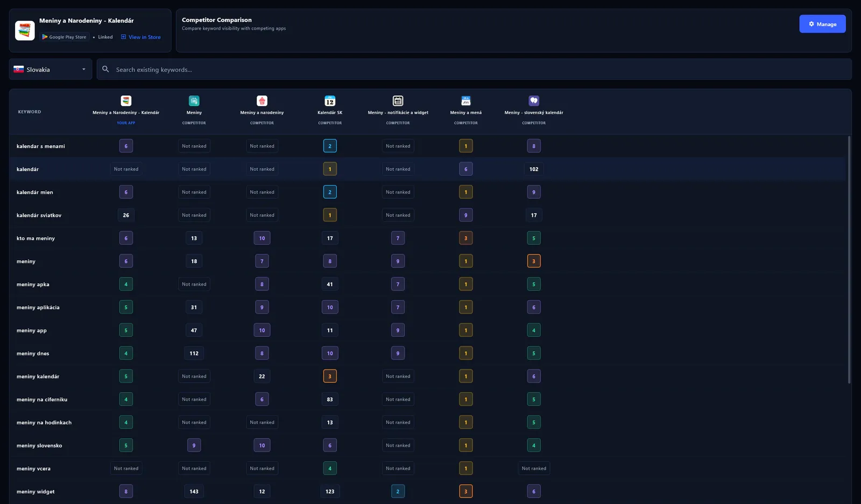Select the keyword kalendár
The width and height of the screenshot is (861, 504).
pos(27,169)
